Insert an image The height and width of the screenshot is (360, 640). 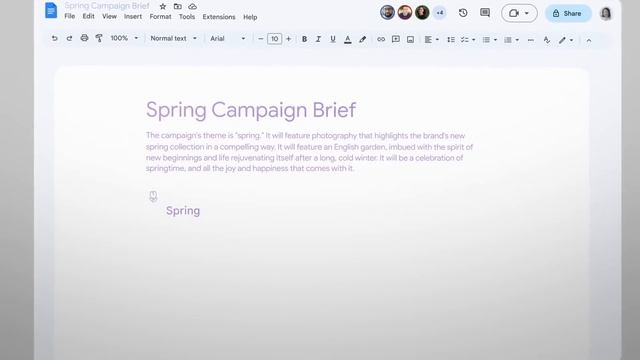click(410, 40)
